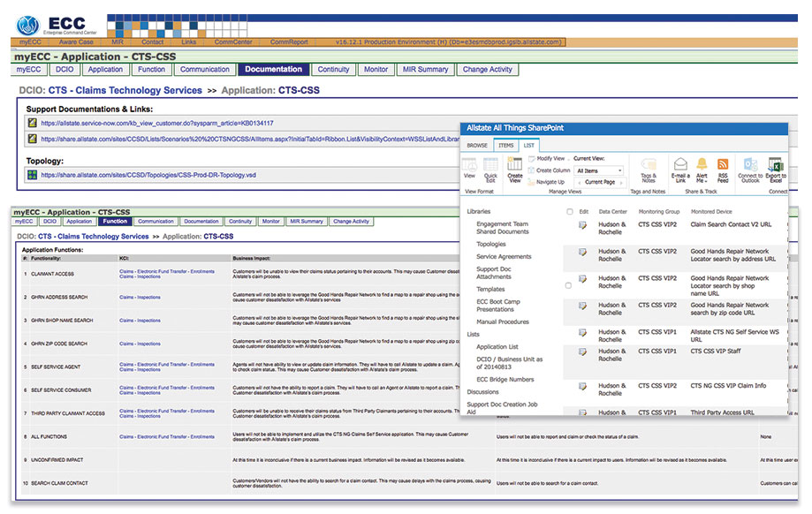
Task: Select the THIRD PARTY CLAIMANT ACCESS row text
Action: coord(68,413)
